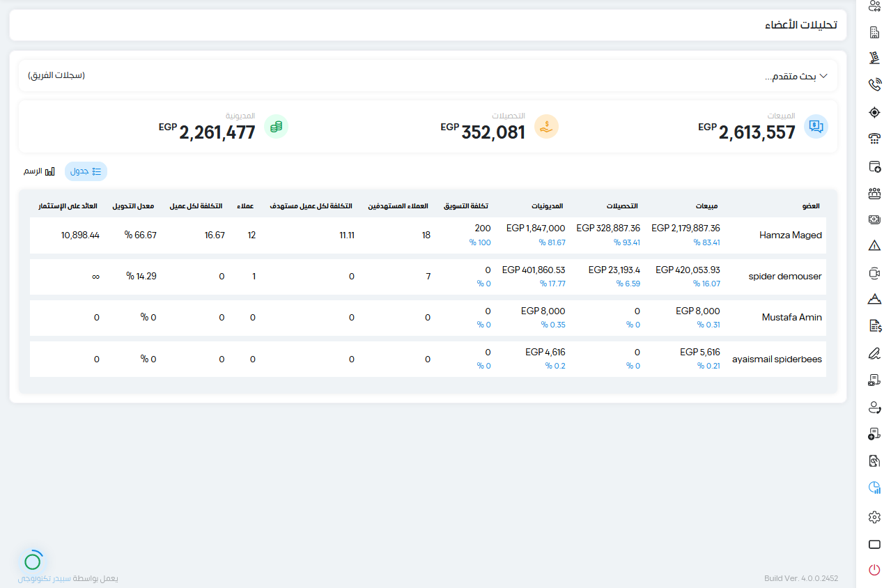Viewport: 891px width, 588px height.
Task: Click debt value EGP 1,847,000
Action: pos(536,229)
